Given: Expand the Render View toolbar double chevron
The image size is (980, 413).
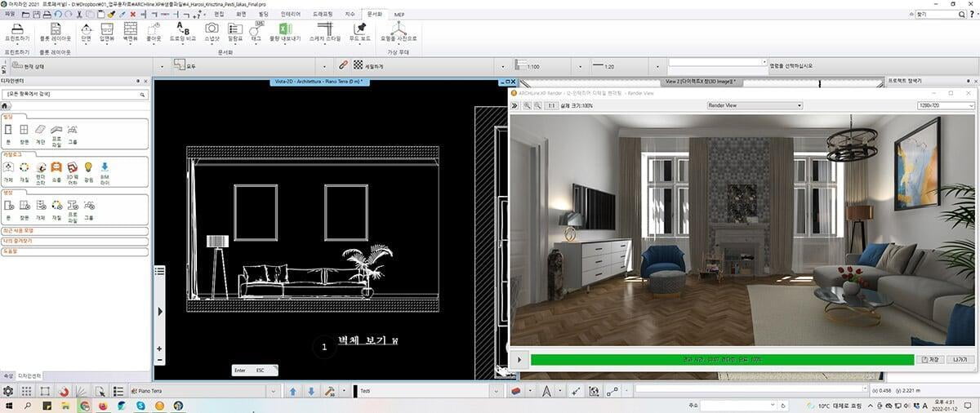Looking at the screenshot, I should [514, 106].
